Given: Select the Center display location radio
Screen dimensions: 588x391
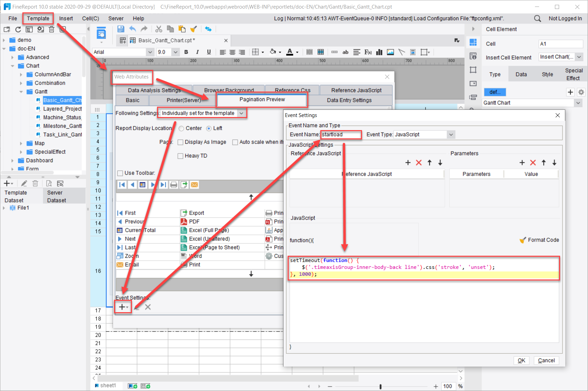Looking at the screenshot, I should click(182, 128).
